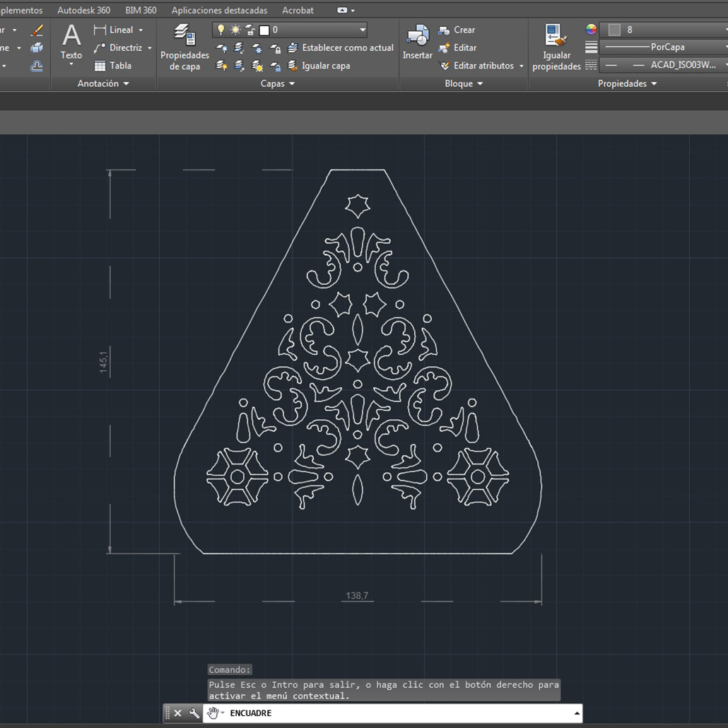The height and width of the screenshot is (728, 728).
Task: Click unlock layer icon in Capas bottom row
Action: click(276, 66)
